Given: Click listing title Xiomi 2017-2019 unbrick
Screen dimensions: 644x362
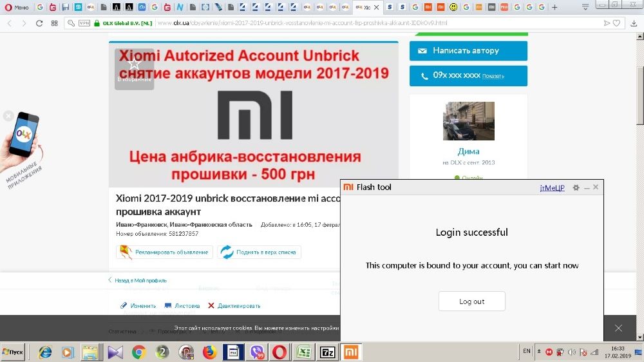Looking at the screenshot, I should click(x=228, y=205).
